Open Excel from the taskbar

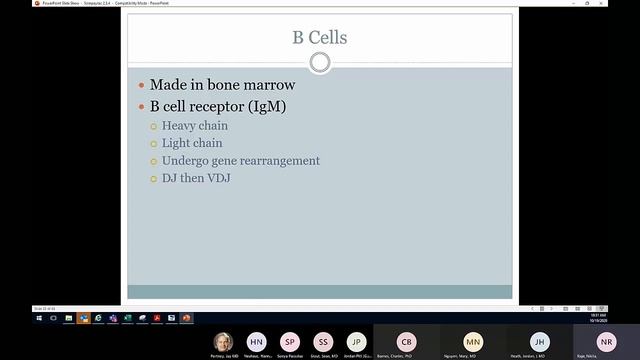pos(128,318)
